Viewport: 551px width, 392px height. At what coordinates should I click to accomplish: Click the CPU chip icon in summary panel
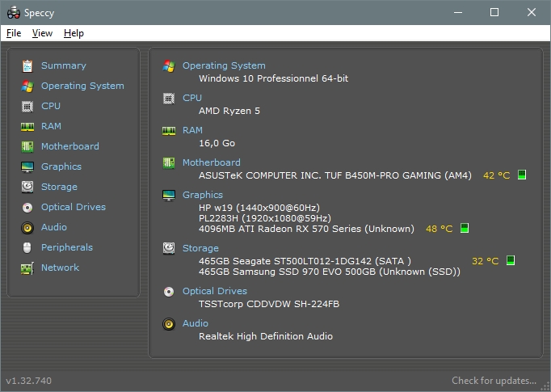click(x=169, y=99)
